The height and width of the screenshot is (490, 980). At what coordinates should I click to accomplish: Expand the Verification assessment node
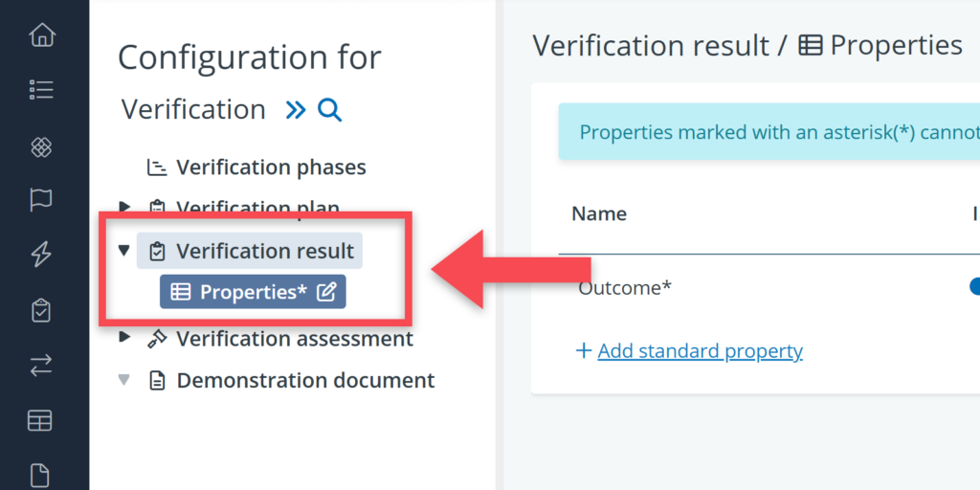[x=124, y=338]
